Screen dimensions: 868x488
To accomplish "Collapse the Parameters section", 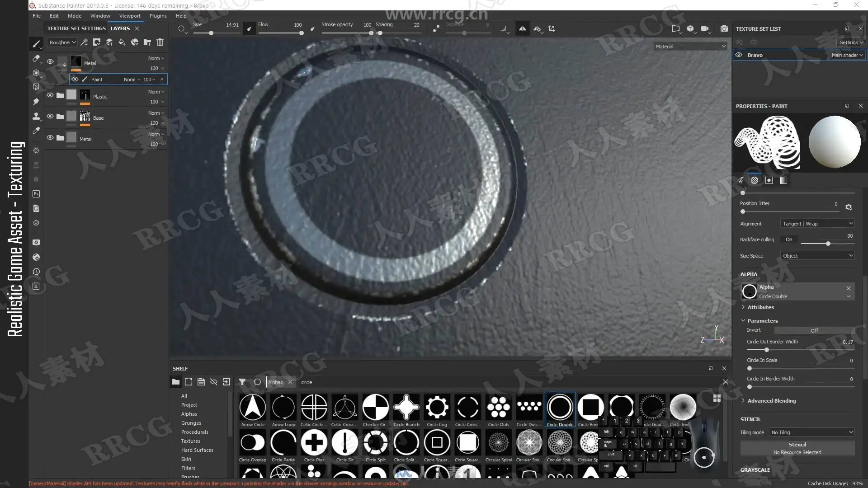I will coord(759,320).
